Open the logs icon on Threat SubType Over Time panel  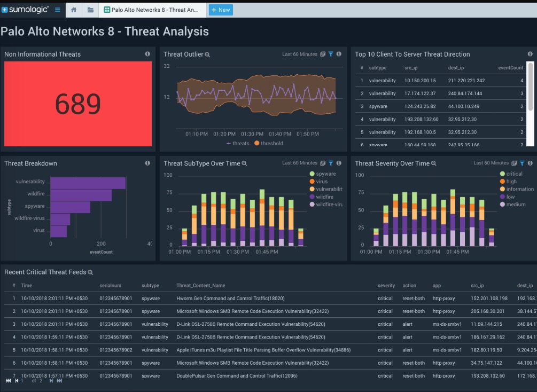tap(323, 163)
